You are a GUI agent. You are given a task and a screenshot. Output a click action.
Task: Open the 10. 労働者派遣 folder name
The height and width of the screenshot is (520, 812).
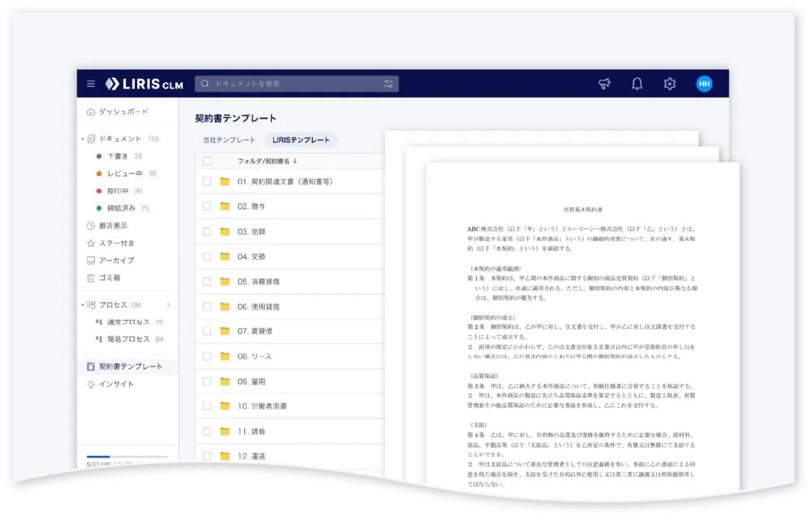262,406
